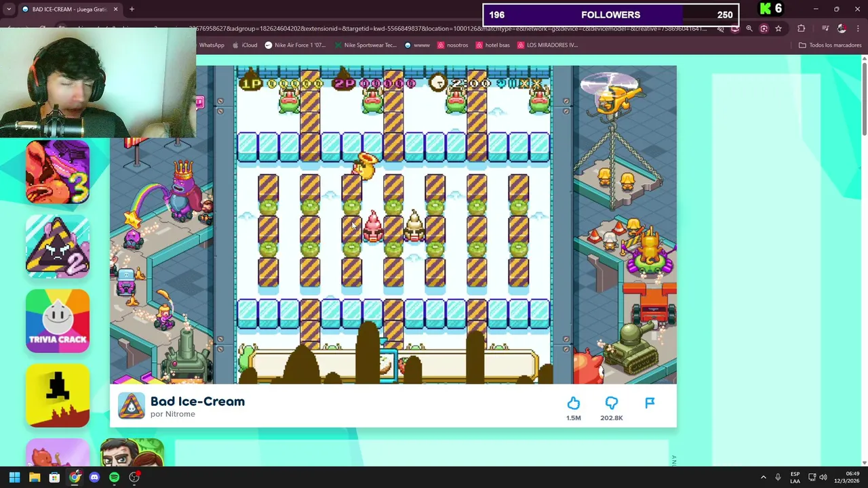868x488 pixels.
Task: Click the network display tray icon
Action: pos(812,477)
